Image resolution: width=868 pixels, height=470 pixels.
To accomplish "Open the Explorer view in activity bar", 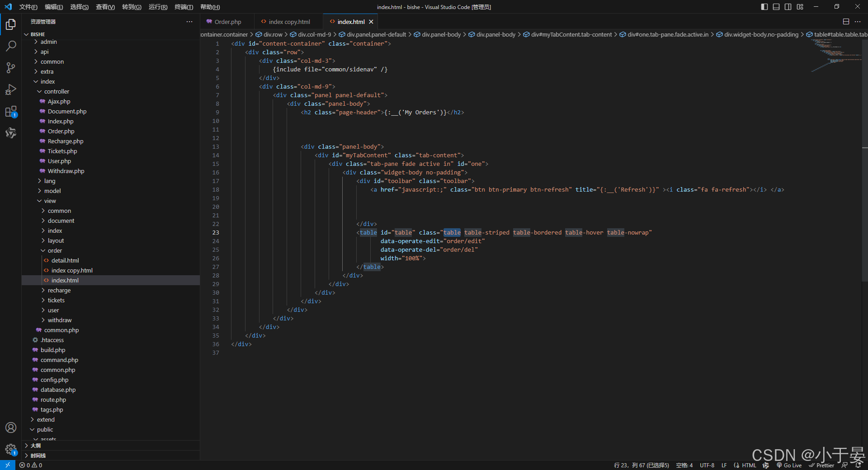I will pyautogui.click(x=11, y=24).
